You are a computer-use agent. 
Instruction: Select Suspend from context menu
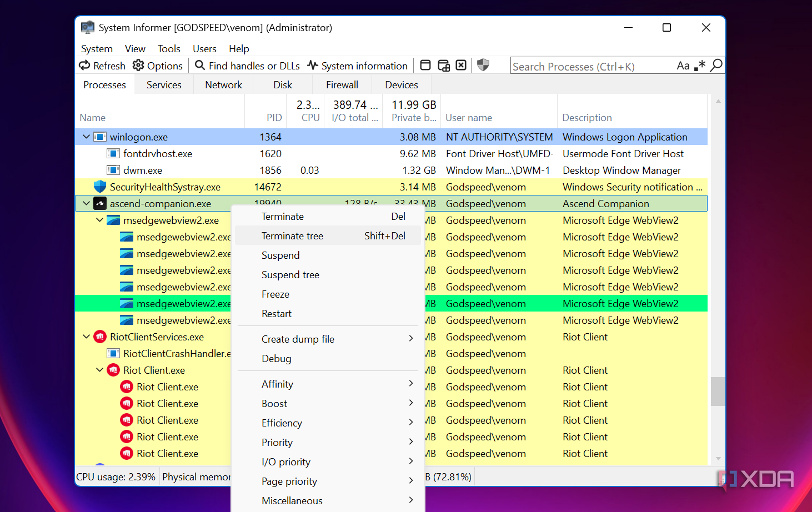point(328,255)
